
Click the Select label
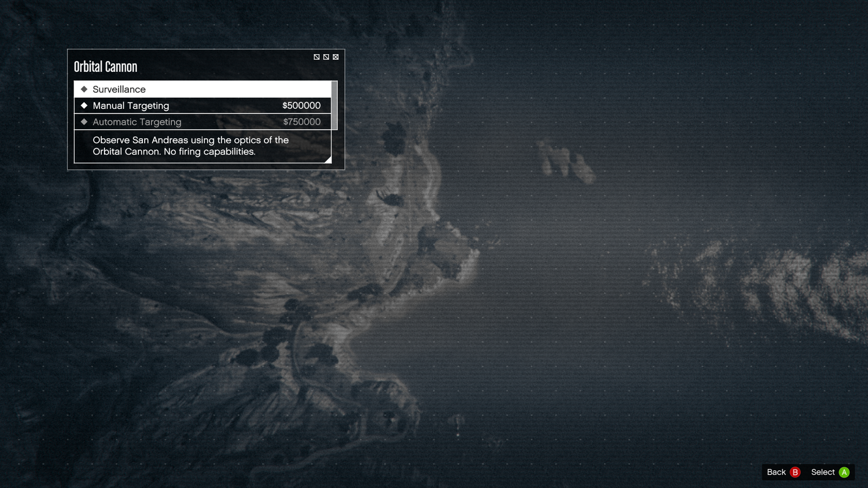coord(822,472)
